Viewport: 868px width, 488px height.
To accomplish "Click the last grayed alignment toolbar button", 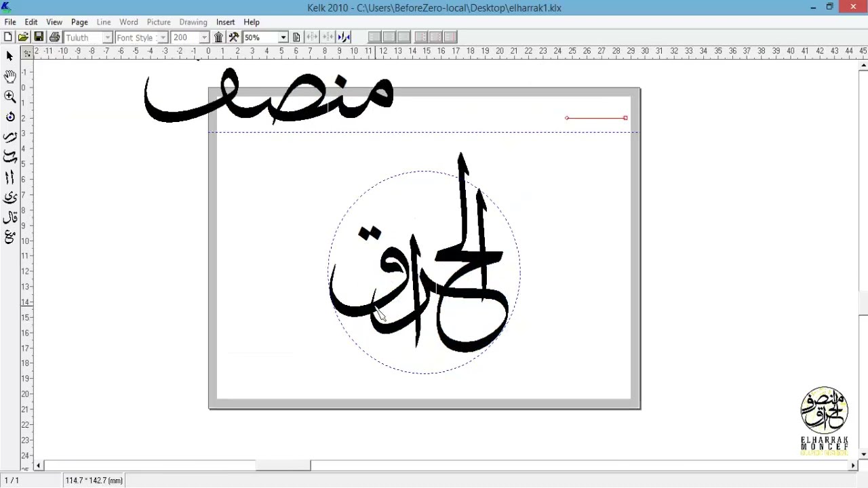I will point(450,37).
